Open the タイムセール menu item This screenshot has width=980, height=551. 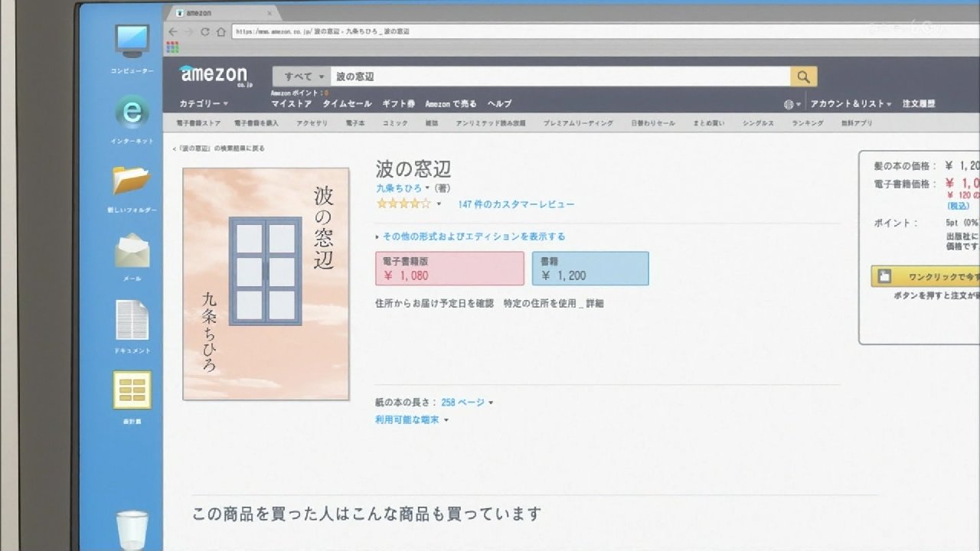pos(347,104)
